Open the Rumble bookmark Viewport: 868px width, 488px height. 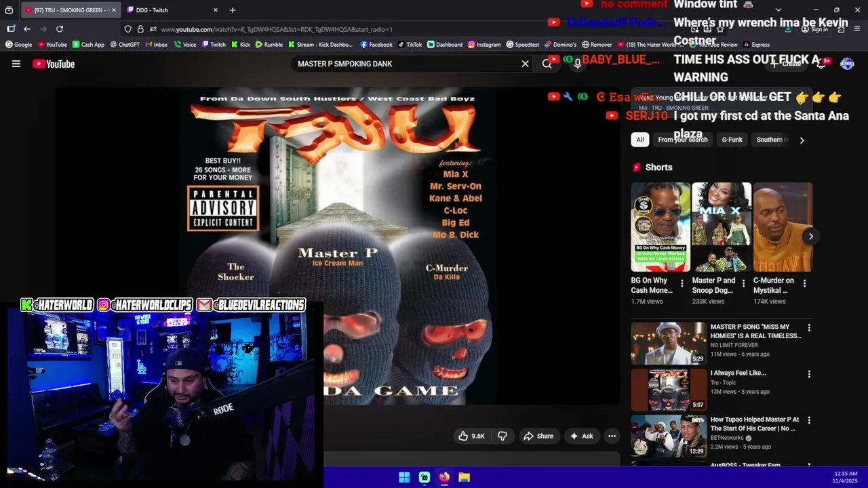(269, 45)
